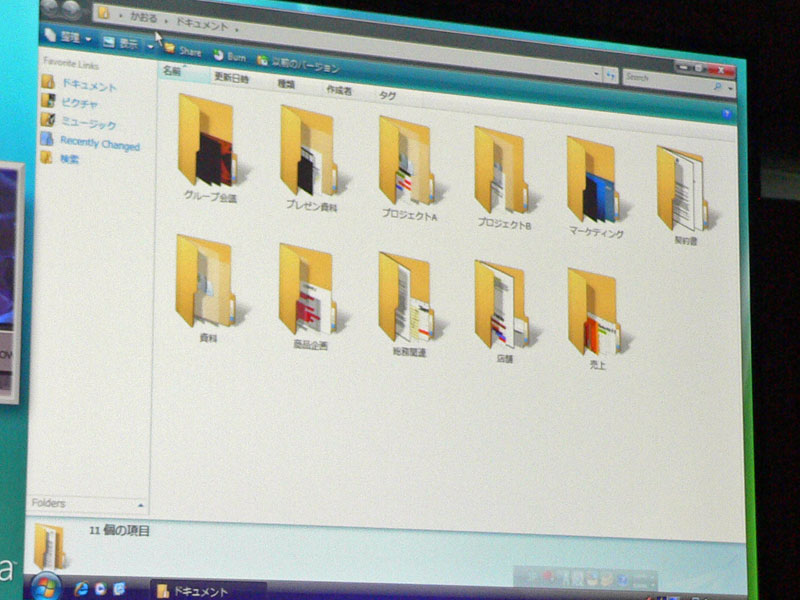Select the プロジェクトA folder
The height and width of the screenshot is (600, 800).
click(x=409, y=168)
